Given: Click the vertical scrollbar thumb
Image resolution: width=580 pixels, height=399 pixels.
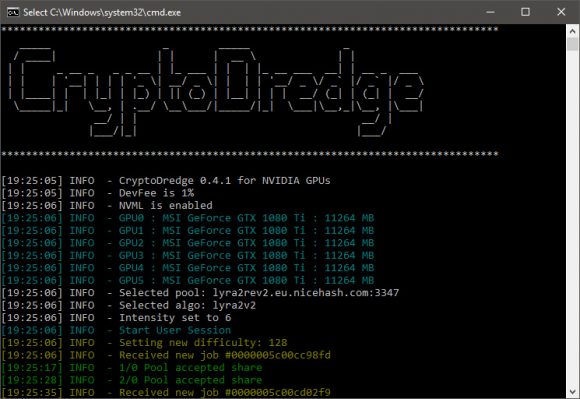Looking at the screenshot, I should point(573,45).
